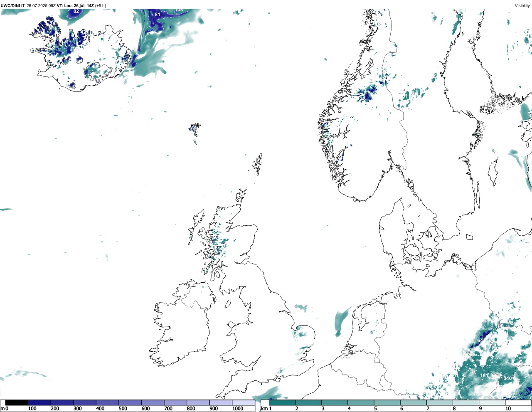Screen dimensions: 532x412
Task: Click the km unit label on legend
Action: point(265,409)
